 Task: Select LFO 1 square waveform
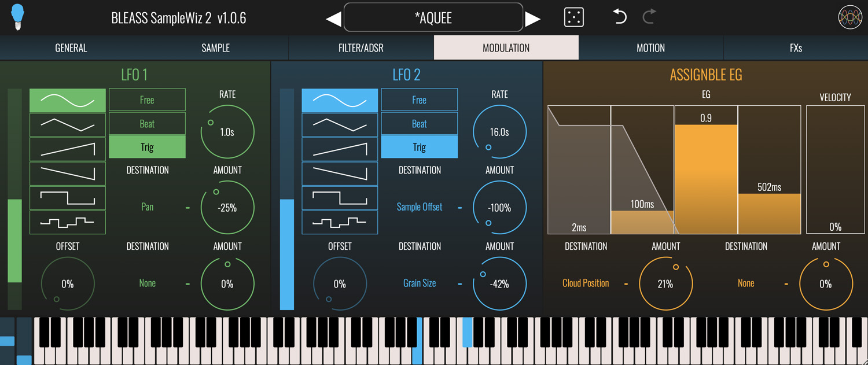[67, 198]
